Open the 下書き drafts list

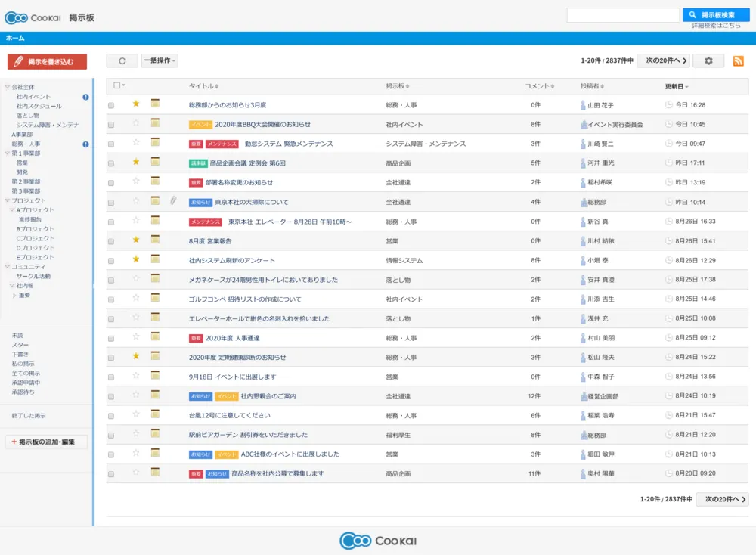coord(20,355)
